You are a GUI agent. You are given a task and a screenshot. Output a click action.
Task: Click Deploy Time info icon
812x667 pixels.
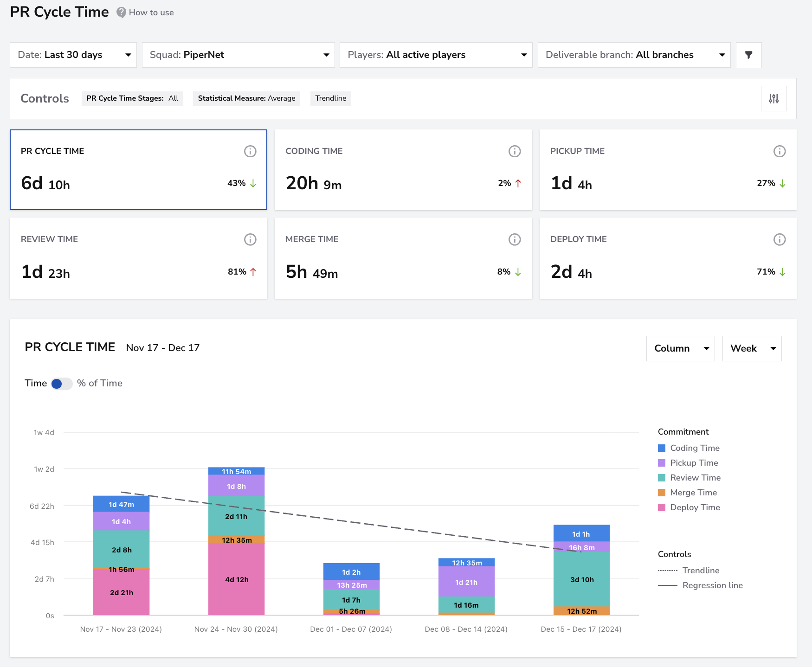(780, 239)
